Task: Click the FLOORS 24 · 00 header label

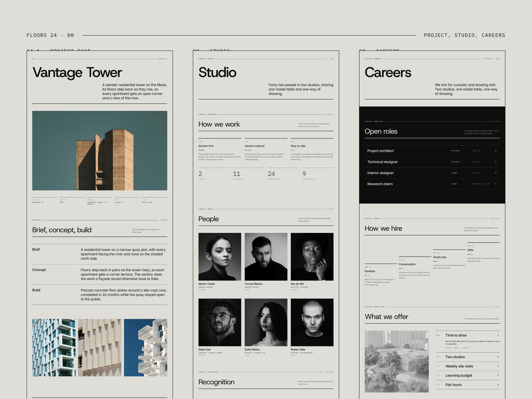Action: click(50, 35)
